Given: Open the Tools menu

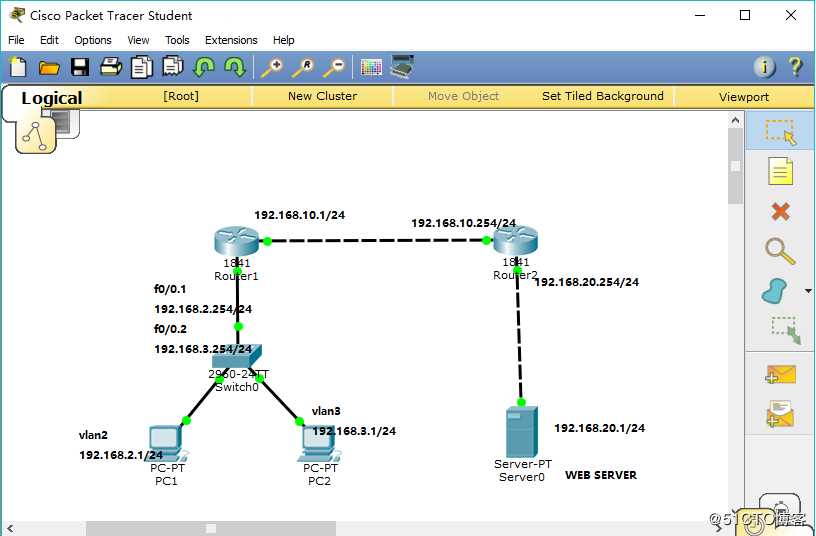Looking at the screenshot, I should (177, 40).
